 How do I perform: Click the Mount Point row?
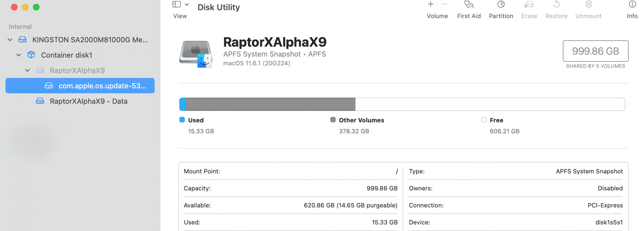[x=291, y=171]
